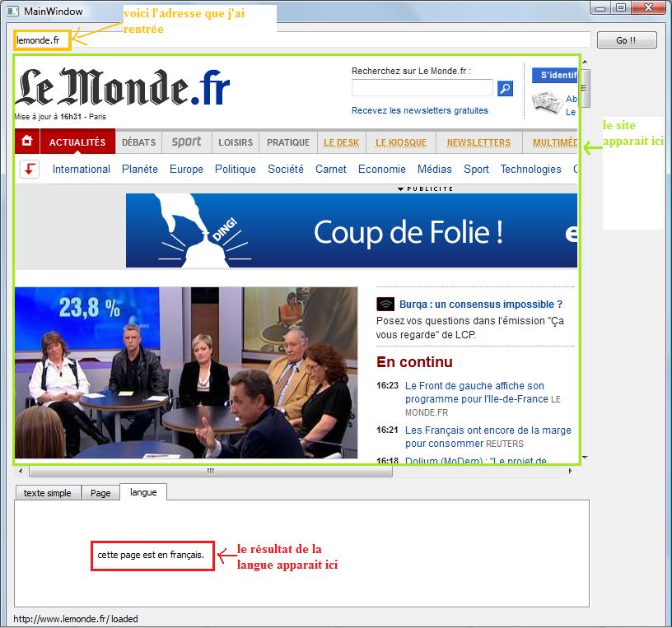Click Recevez les newsletters gratuites link
Image resolution: width=672 pixels, height=628 pixels.
coord(420,110)
